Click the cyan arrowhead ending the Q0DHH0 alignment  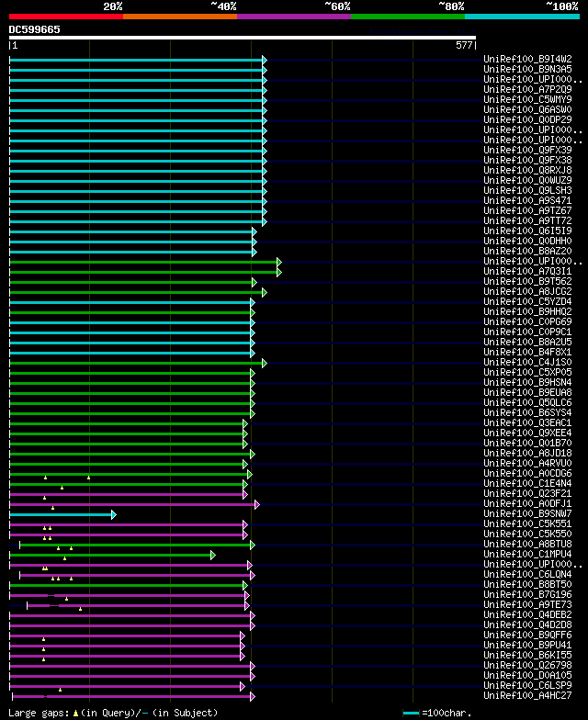(254, 242)
